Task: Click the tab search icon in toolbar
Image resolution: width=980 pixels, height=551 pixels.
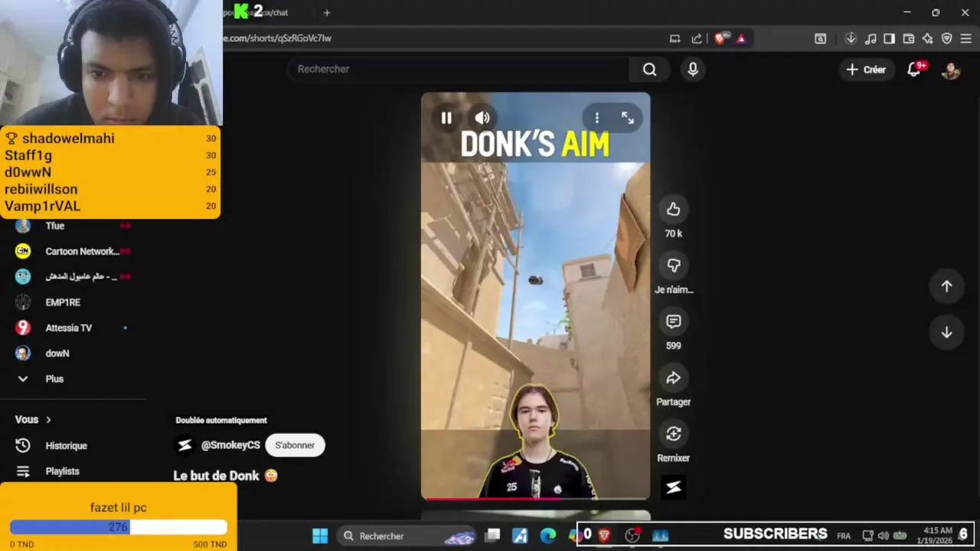Action: tap(820, 38)
